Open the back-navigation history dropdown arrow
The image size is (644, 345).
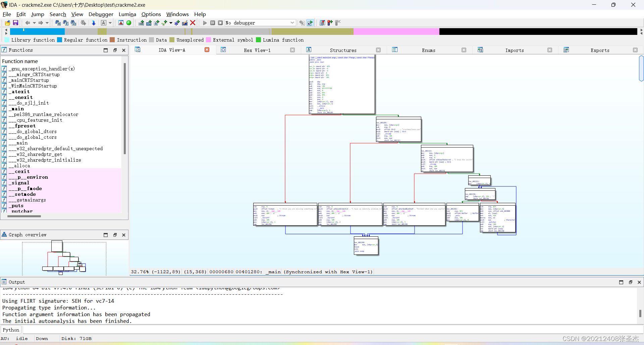point(34,23)
